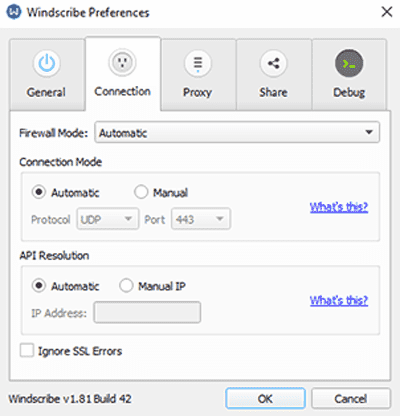Click the Windscribe logo in title bar
The width and height of the screenshot is (400, 416).
tap(14, 12)
